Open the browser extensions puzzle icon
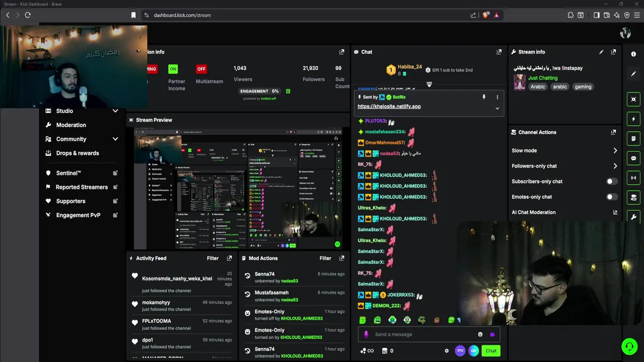The width and height of the screenshot is (644, 362). click(571, 15)
